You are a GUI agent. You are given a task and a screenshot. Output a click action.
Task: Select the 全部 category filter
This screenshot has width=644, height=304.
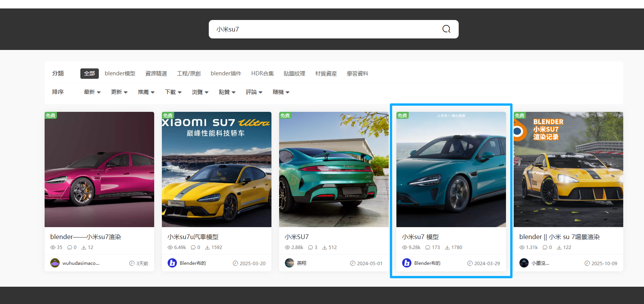click(89, 73)
